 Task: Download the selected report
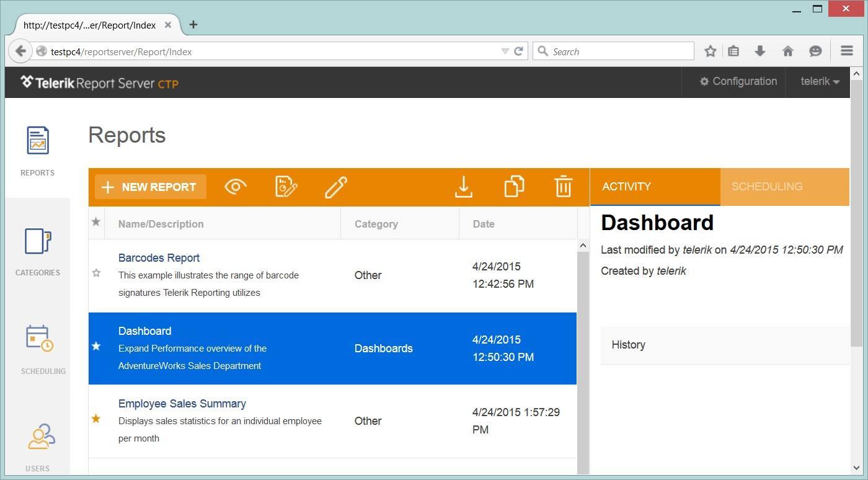(x=463, y=186)
